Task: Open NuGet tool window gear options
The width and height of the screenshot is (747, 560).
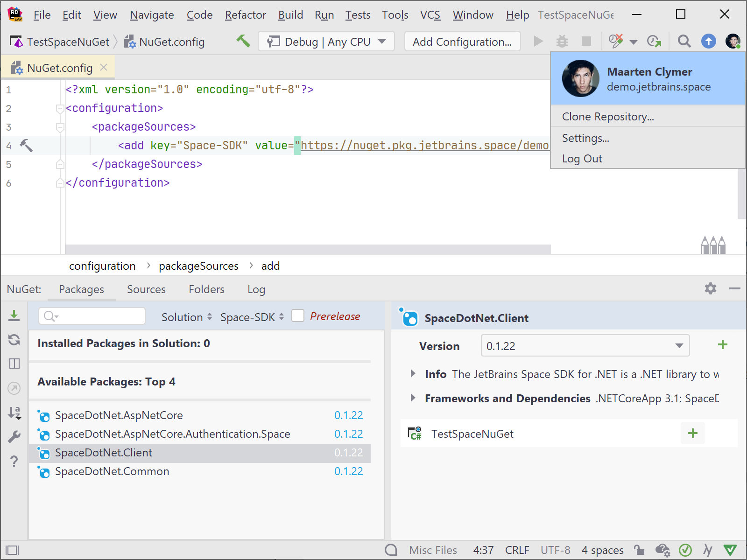Action: (711, 288)
